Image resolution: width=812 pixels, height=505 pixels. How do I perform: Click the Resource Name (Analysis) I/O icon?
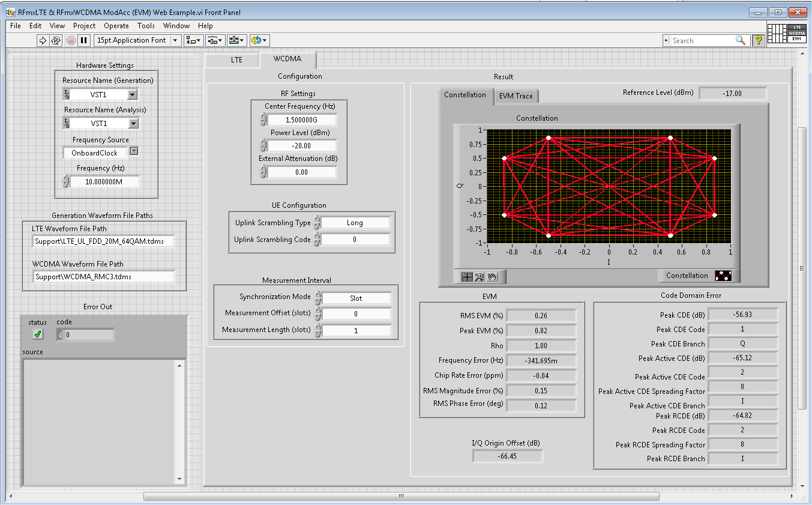67,123
